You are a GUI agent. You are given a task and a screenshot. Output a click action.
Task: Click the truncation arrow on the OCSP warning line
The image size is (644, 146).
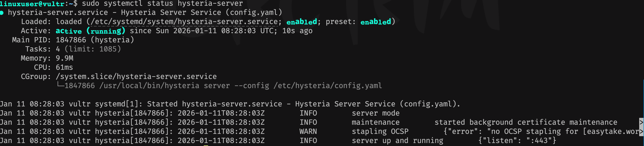pos(641,131)
